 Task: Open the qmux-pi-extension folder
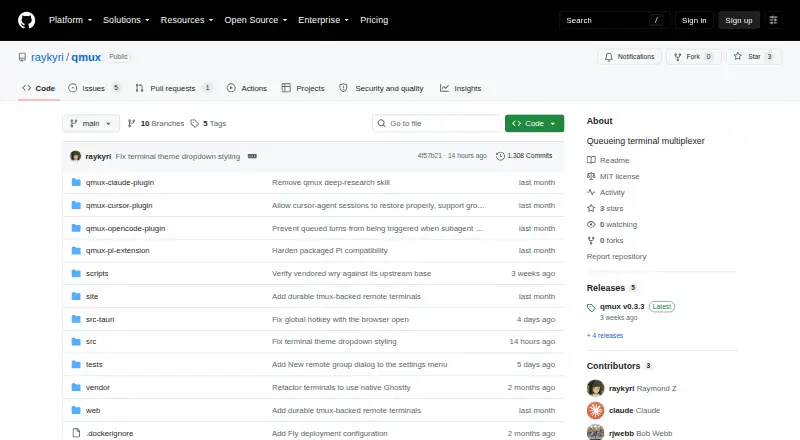pyautogui.click(x=117, y=251)
